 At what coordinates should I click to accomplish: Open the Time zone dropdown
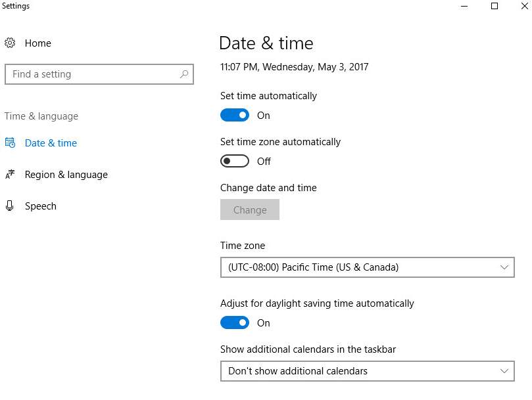coord(368,267)
